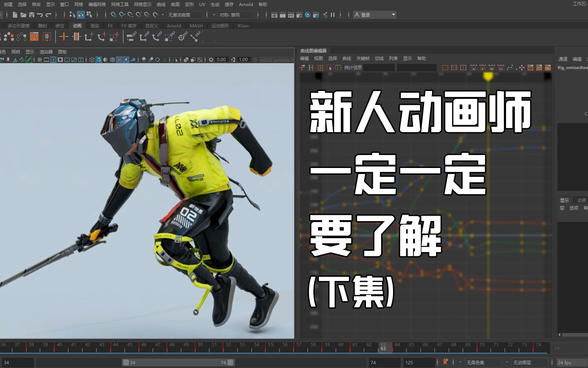
Task: Click the Aim Constraint shelf icon
Action: [182, 37]
